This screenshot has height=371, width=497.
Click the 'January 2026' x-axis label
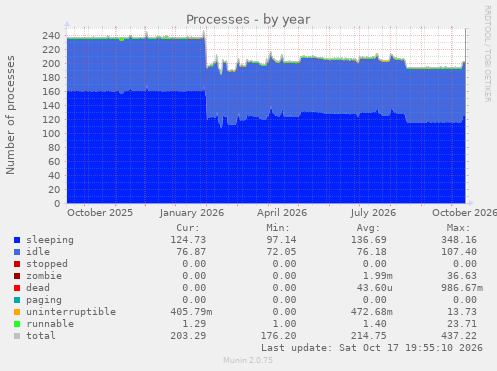tap(192, 213)
